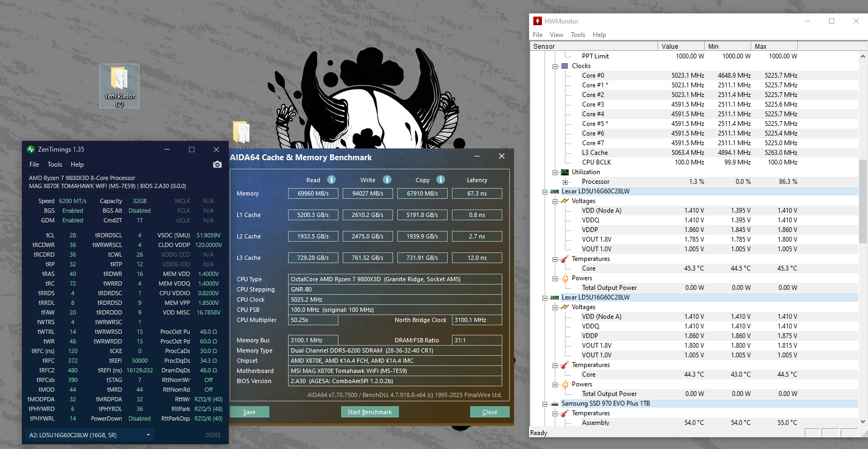Screen dimensions: 868x449
Task: Open the Help menu in ZenTimings
Action: pyautogui.click(x=77, y=164)
